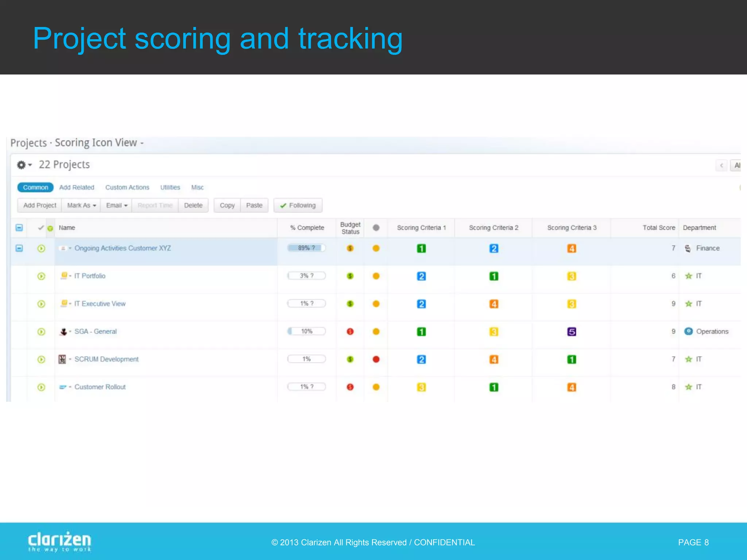This screenshot has height=560, width=747.
Task: Click the Finance department icon
Action: 688,248
